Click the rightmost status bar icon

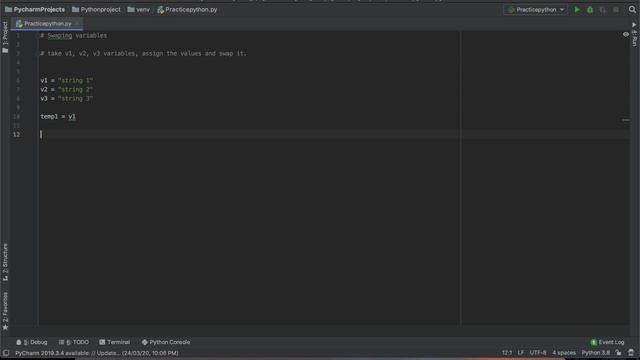pos(631,353)
